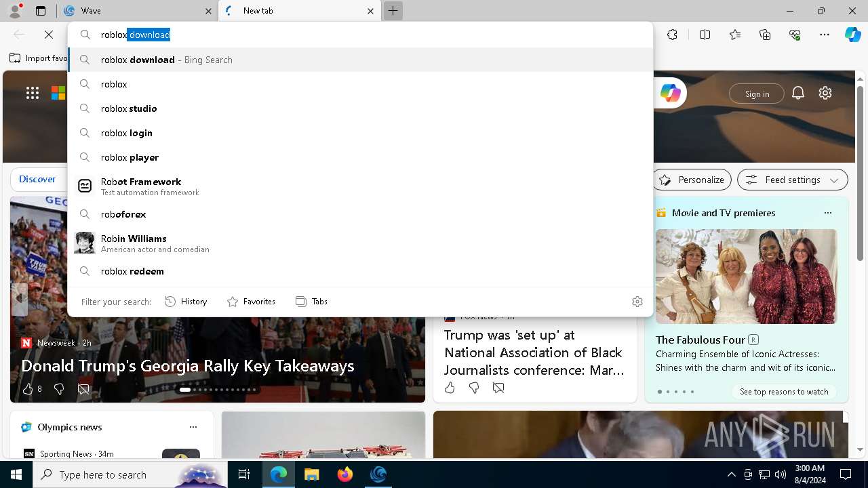Image resolution: width=868 pixels, height=488 pixels.
Task: Open search suggestion settings gear
Action: [637, 302]
